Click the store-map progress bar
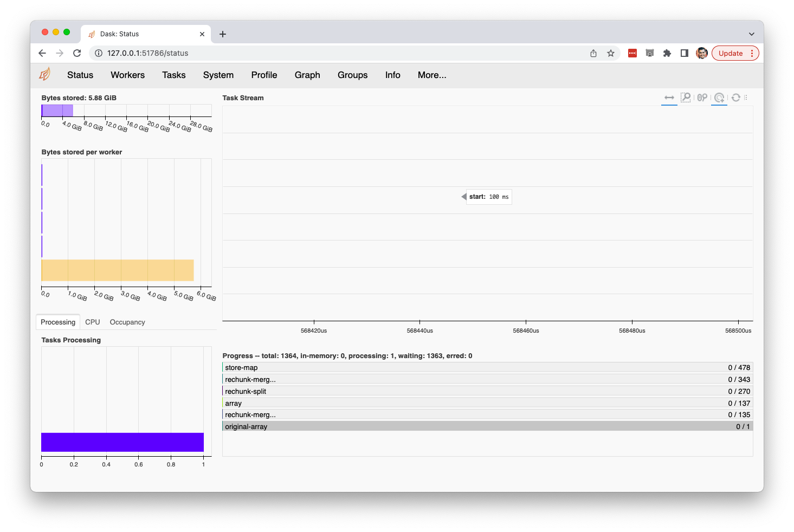Viewport: 794px width, 532px height. pyautogui.click(x=486, y=367)
